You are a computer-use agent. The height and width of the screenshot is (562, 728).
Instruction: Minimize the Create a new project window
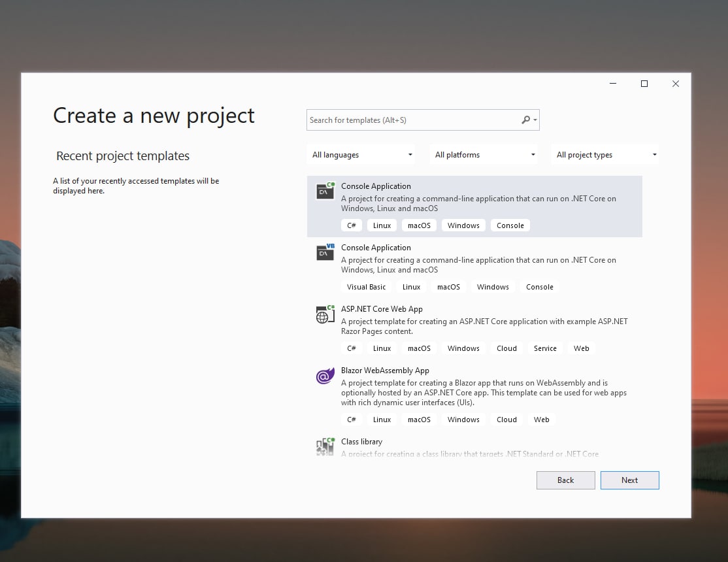click(x=613, y=84)
